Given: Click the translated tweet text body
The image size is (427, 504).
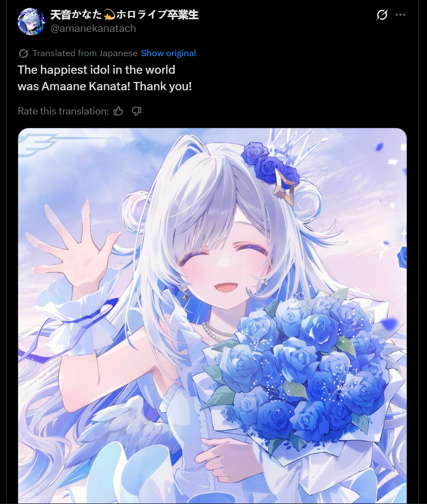Looking at the screenshot, I should point(105,78).
